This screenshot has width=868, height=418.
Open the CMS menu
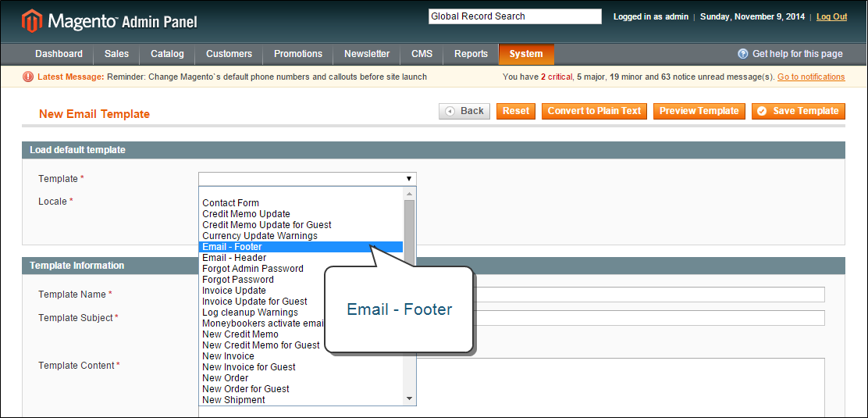click(x=422, y=54)
